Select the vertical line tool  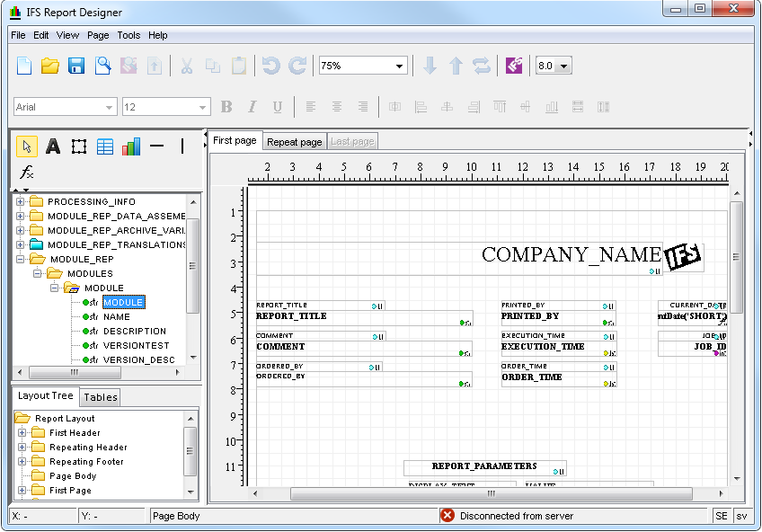coord(182,146)
